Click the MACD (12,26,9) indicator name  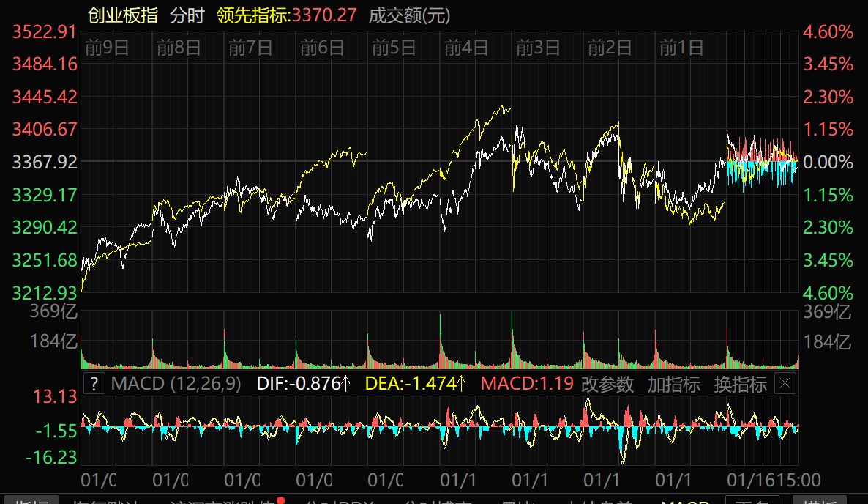[x=176, y=384]
